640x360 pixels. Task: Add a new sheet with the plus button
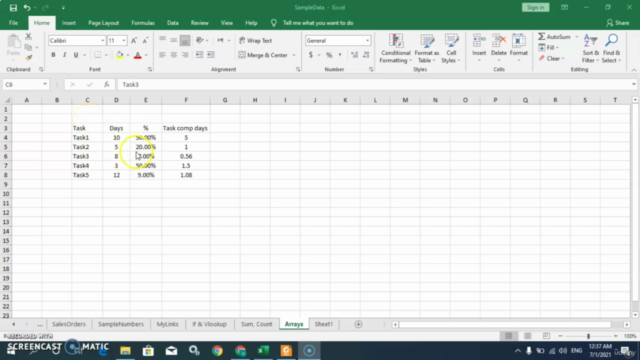358,324
